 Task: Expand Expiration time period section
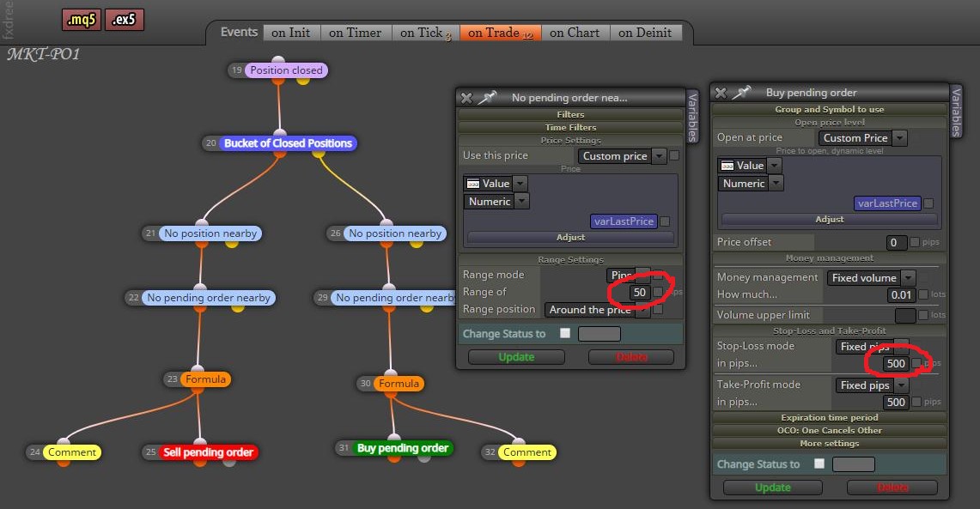(x=830, y=418)
